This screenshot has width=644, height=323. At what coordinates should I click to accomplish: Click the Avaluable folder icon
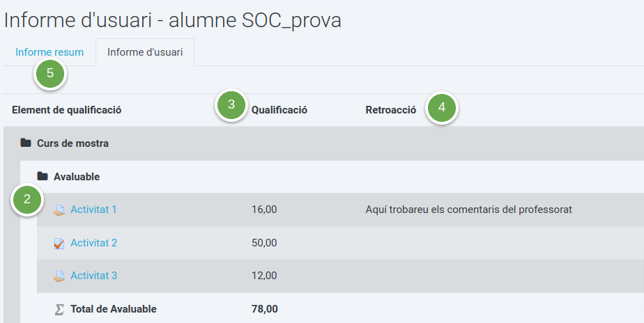pos(43,176)
